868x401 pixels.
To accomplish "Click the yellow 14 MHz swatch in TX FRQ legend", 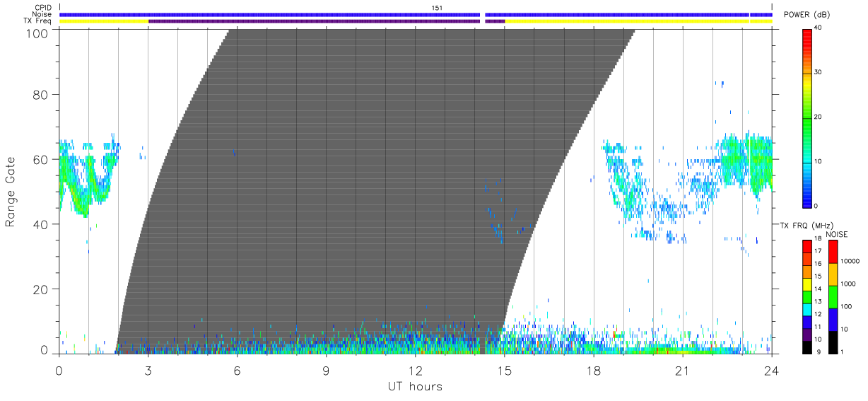I will [807, 285].
